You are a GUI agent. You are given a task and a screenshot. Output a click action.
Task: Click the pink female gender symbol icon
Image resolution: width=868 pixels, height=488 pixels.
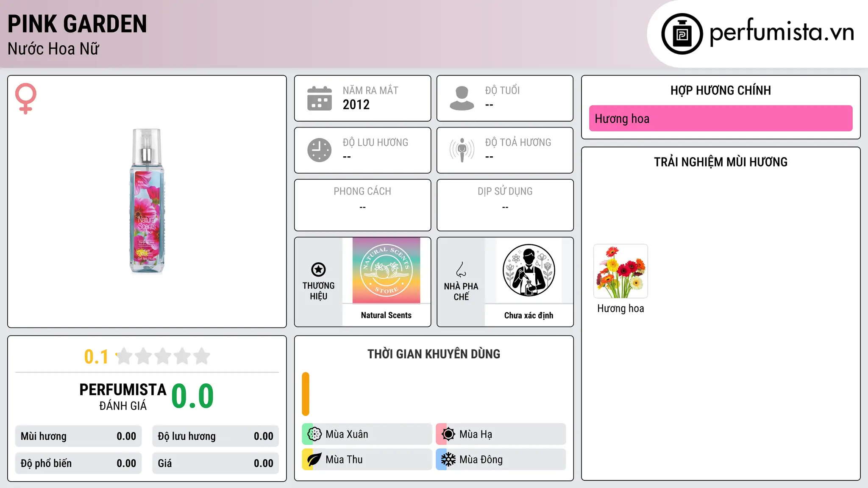click(x=26, y=98)
